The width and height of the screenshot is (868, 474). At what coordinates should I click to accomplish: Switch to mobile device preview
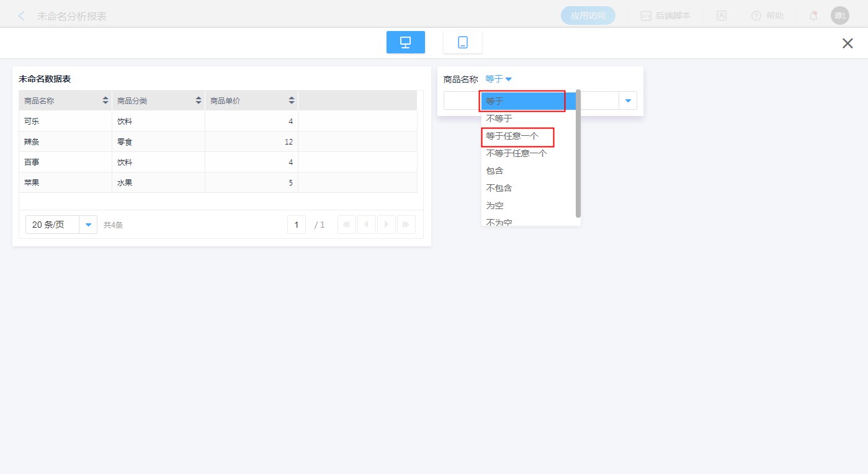462,42
